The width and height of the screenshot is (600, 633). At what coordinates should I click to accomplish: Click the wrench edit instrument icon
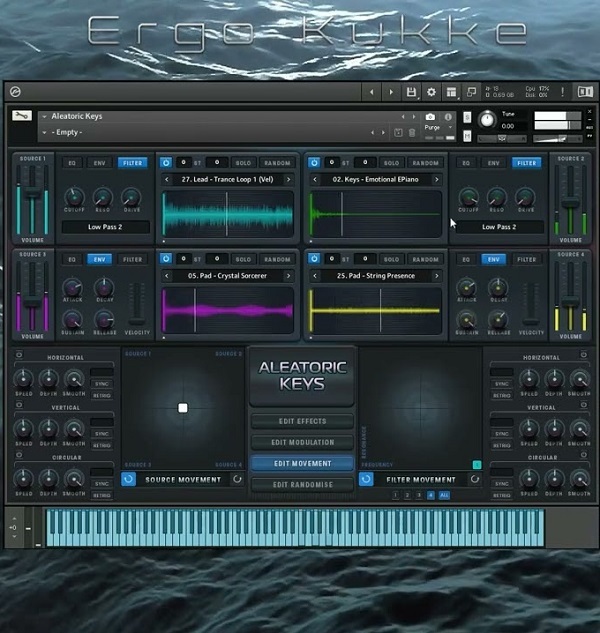pyautogui.click(x=22, y=116)
